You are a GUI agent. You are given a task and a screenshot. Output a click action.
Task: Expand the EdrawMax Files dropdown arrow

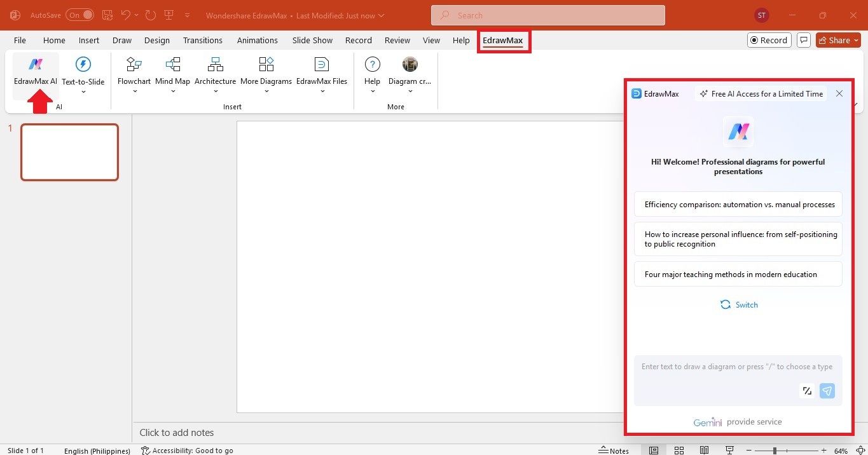(x=322, y=92)
